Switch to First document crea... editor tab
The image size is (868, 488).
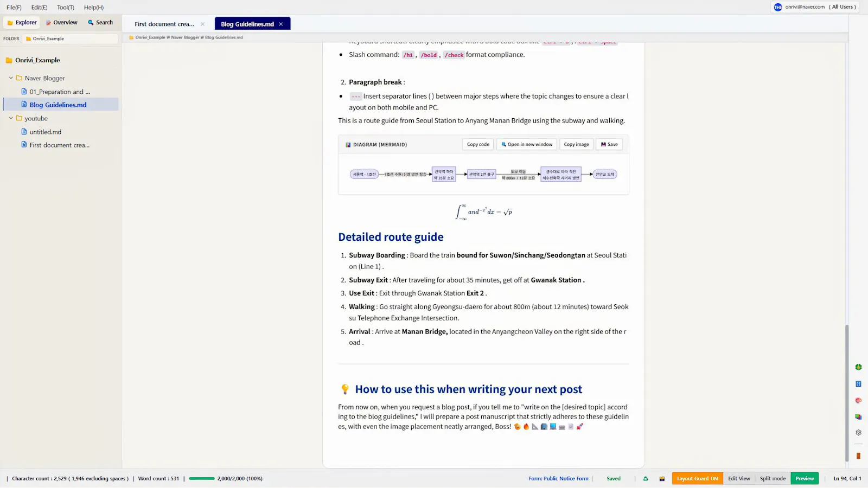(164, 24)
